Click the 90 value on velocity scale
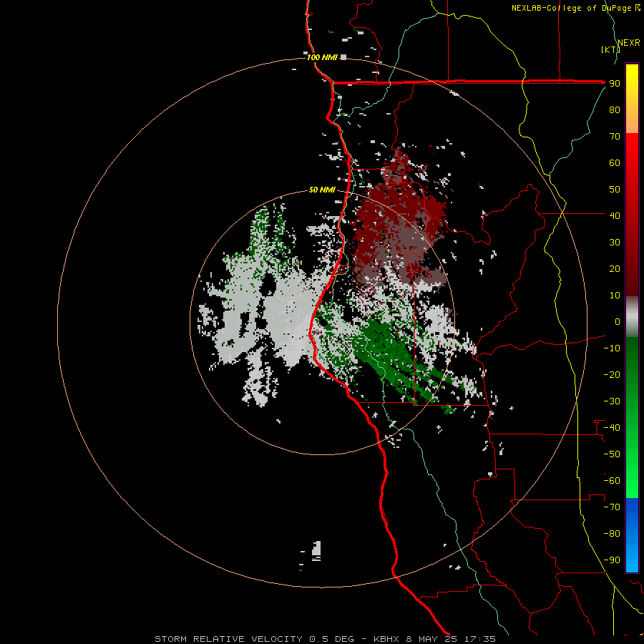 click(x=615, y=84)
